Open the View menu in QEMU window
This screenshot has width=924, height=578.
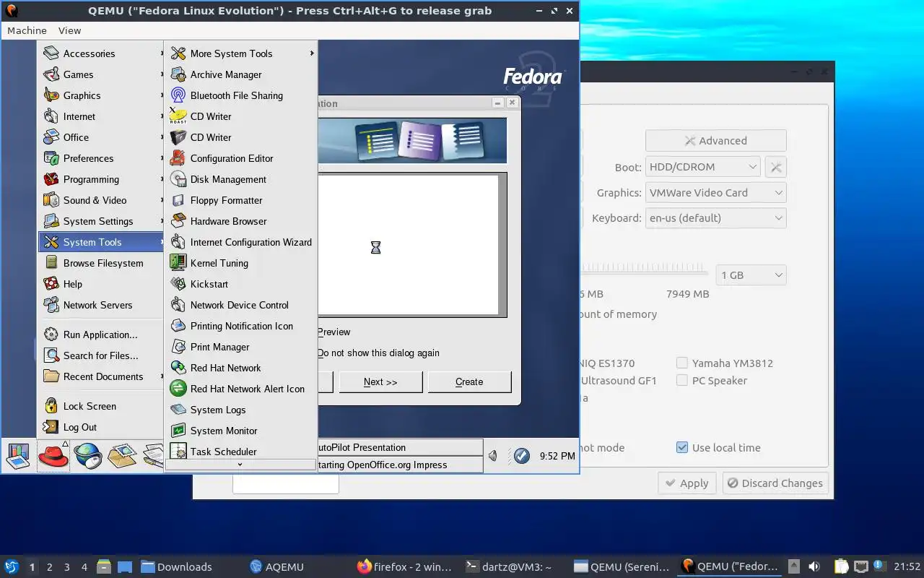tap(69, 30)
